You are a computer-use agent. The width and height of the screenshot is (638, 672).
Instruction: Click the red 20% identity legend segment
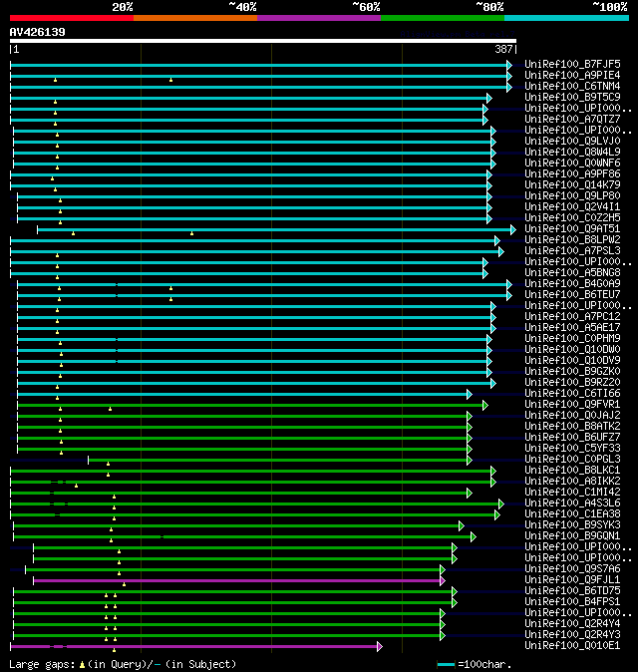click(72, 18)
